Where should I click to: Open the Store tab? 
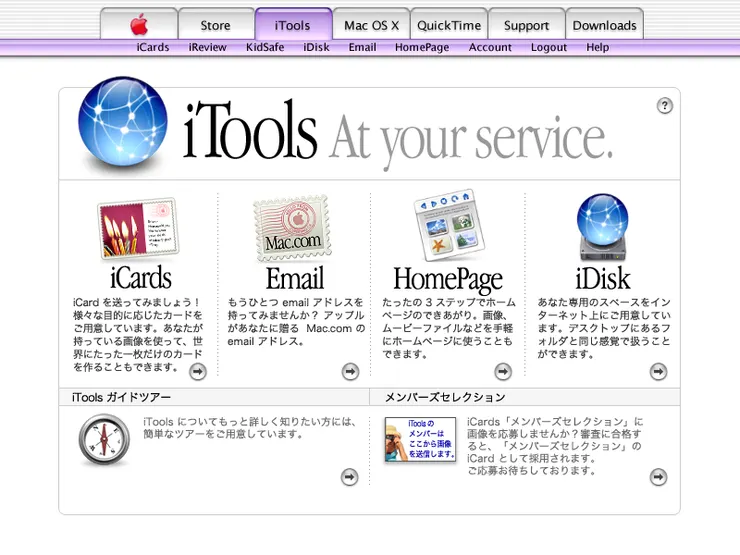pyautogui.click(x=216, y=24)
